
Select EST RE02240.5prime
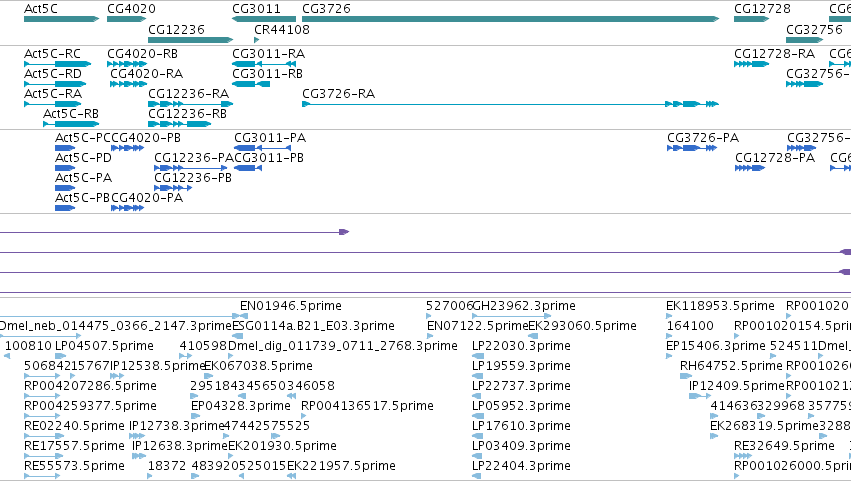pos(74,427)
